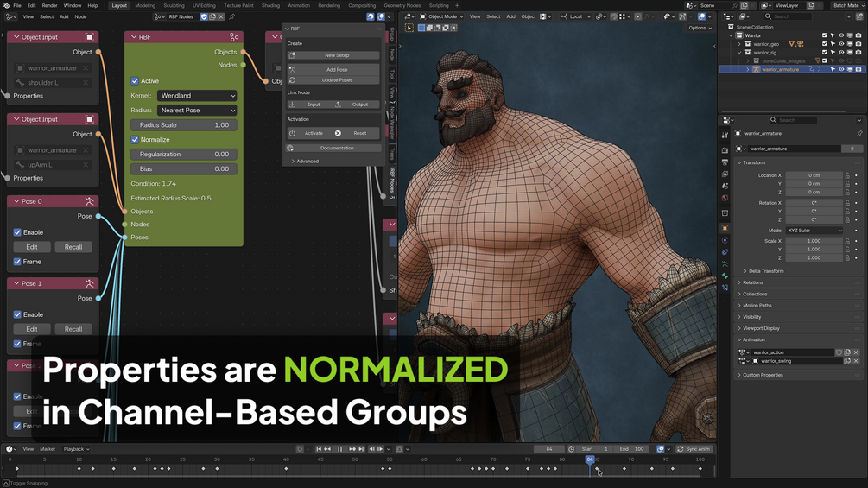Toggle render camera icon for Warrior collection

pos(858,35)
